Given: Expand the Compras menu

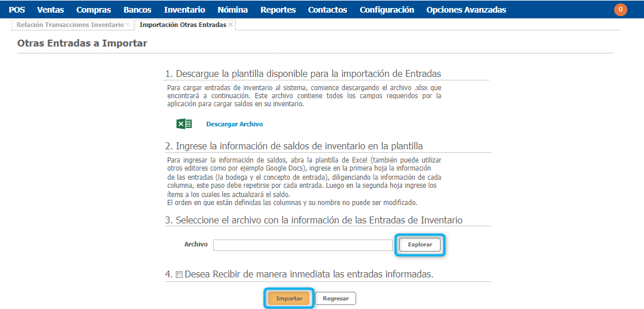Looking at the screenshot, I should [94, 10].
